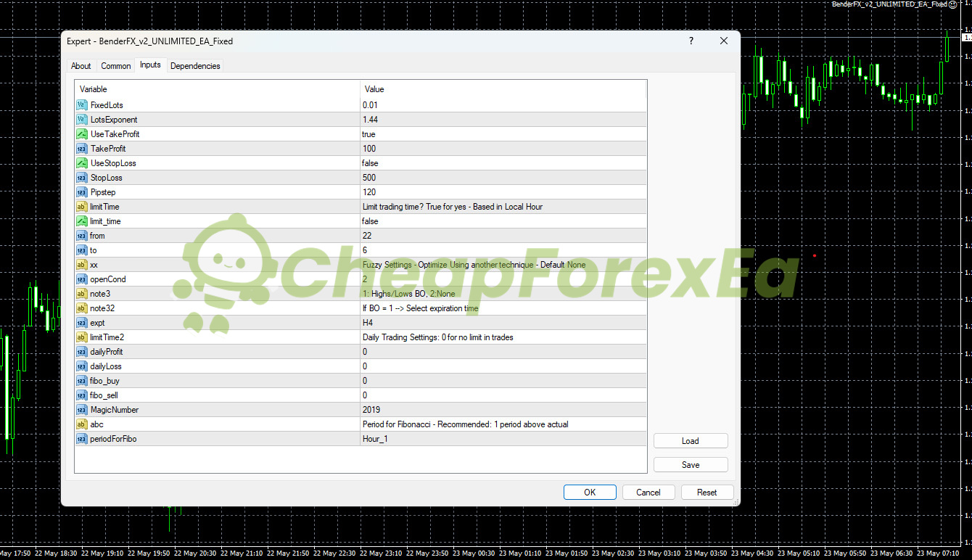Click the fibo_buy integer icon

tap(81, 381)
